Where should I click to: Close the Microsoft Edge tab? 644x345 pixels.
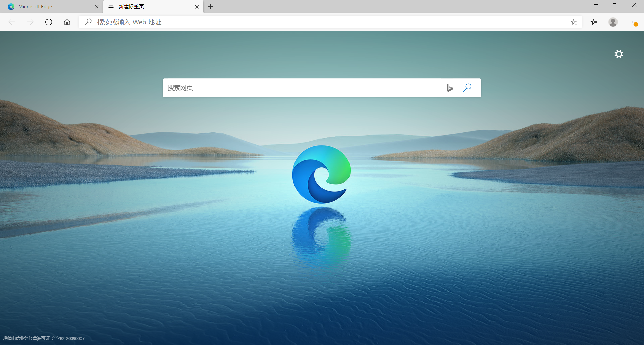(97, 7)
